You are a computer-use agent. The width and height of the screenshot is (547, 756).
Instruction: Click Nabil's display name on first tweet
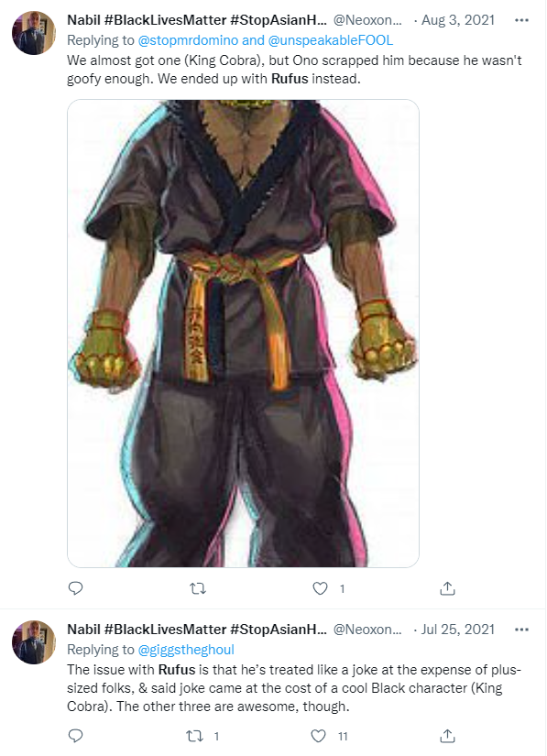click(x=197, y=20)
